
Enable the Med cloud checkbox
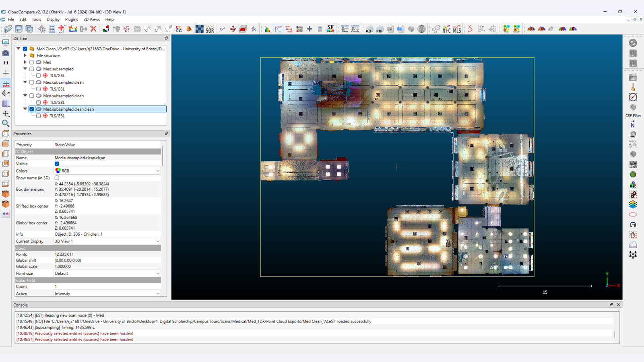tap(32, 62)
